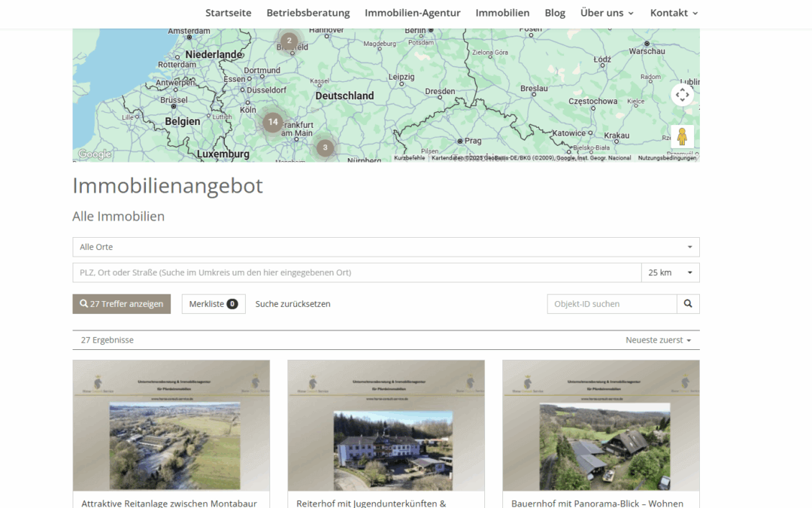Click the Immobilienangebot heading

click(167, 186)
